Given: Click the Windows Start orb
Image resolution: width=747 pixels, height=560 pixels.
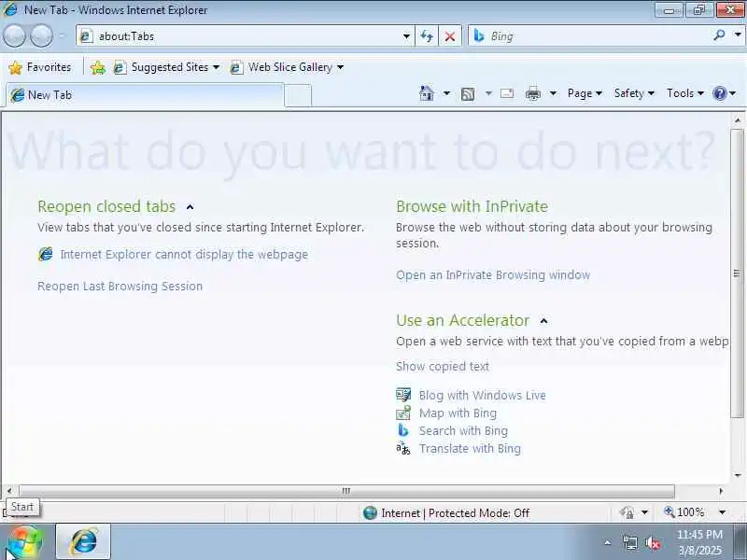Looking at the screenshot, I should [x=25, y=542].
